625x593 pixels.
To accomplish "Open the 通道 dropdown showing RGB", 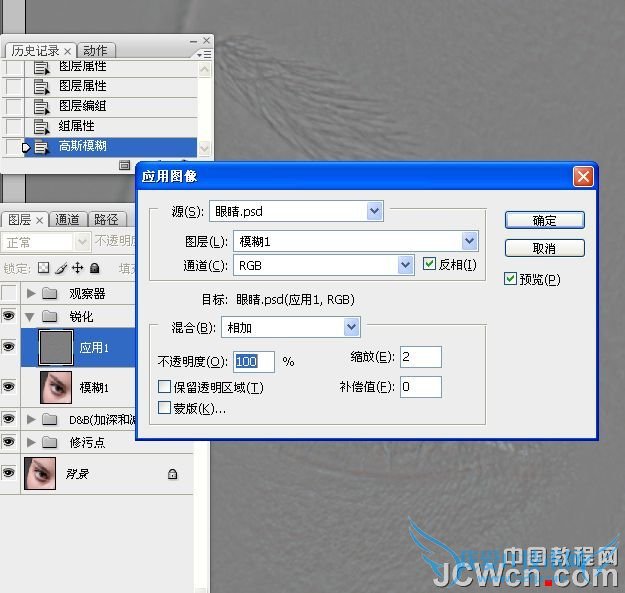I will click(x=324, y=265).
